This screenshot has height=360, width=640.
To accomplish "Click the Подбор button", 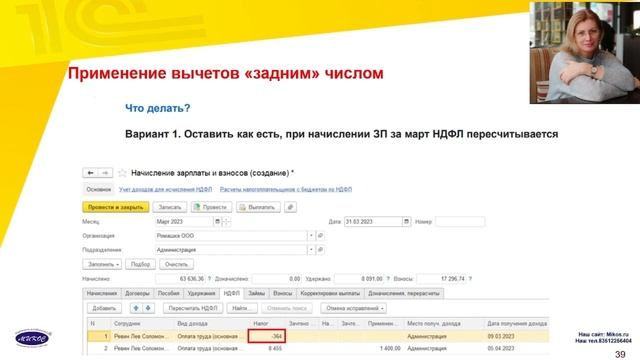I will coord(140,264).
